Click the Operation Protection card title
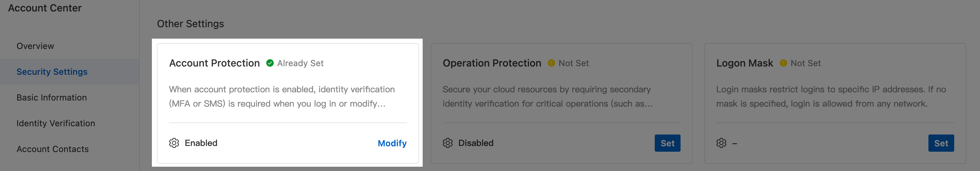The width and height of the screenshot is (980, 171). (x=491, y=63)
